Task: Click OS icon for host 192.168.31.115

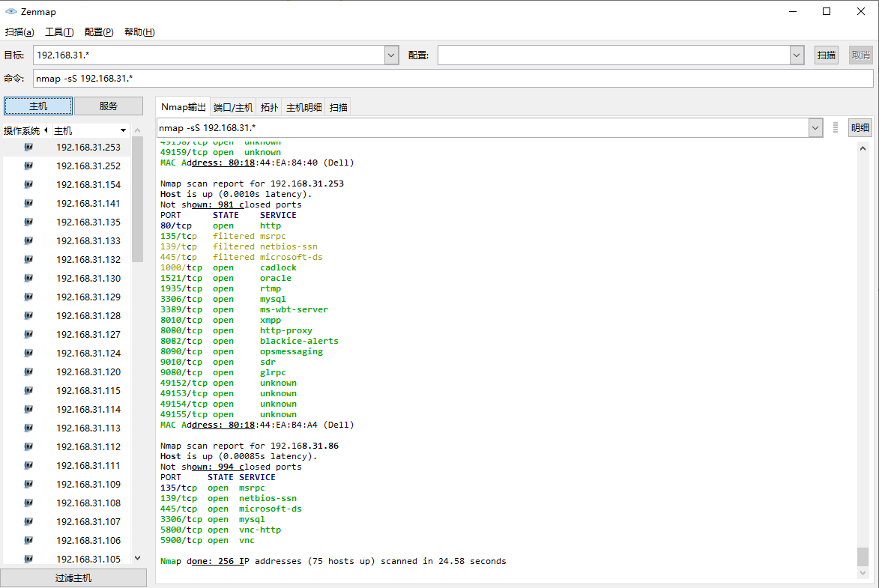Action: coord(28,391)
